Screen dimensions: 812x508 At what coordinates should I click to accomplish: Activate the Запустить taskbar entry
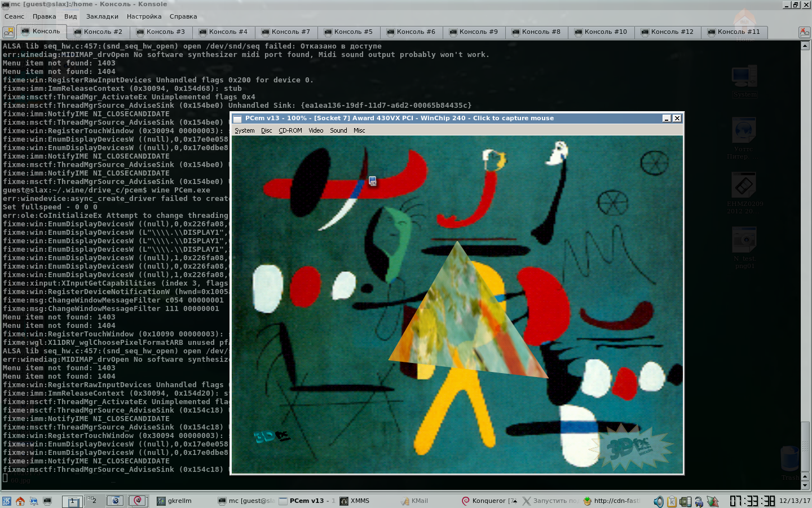(x=550, y=501)
